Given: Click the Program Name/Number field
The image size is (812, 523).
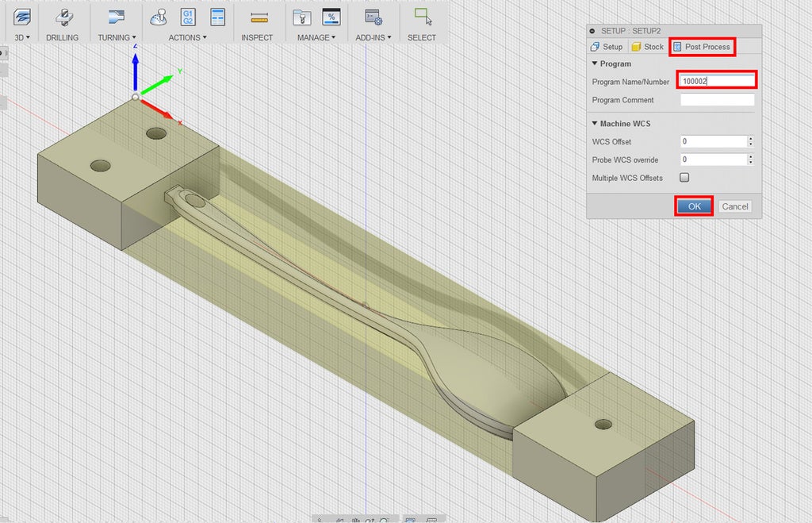Looking at the screenshot, I should click(x=717, y=81).
